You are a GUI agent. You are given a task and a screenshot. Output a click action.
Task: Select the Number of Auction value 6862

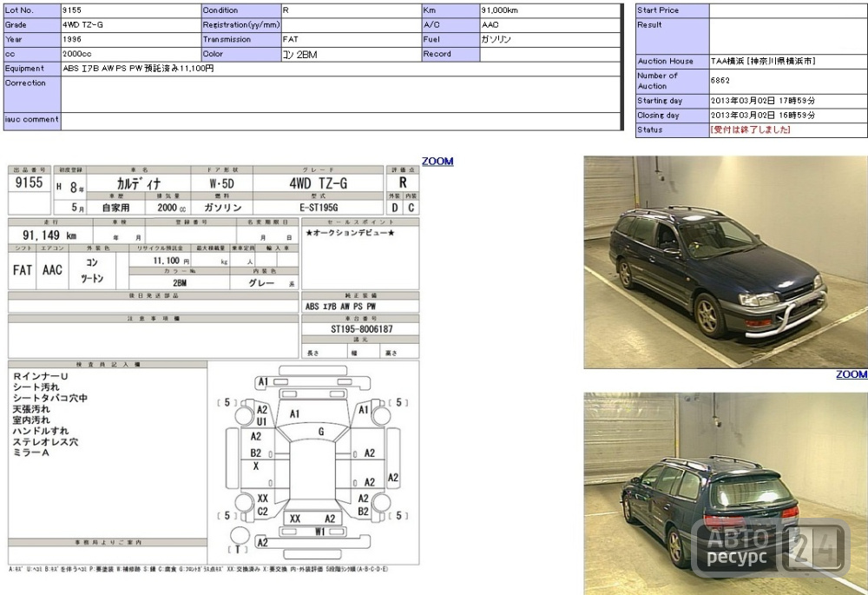click(720, 80)
